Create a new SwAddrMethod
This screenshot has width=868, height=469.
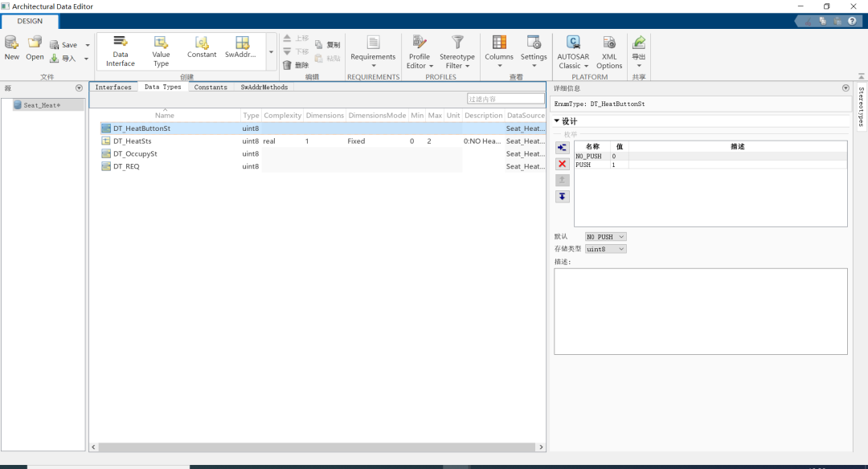(241, 47)
